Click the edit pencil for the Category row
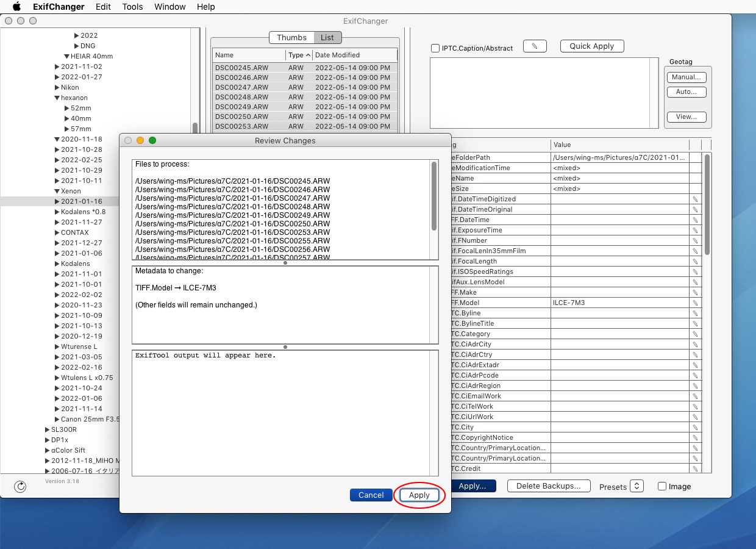Viewport: 756px width, 549px height. click(x=694, y=334)
